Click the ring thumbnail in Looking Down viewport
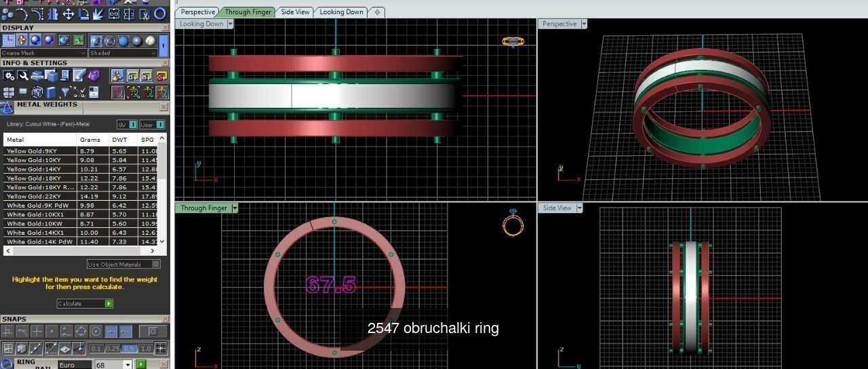 tap(513, 42)
